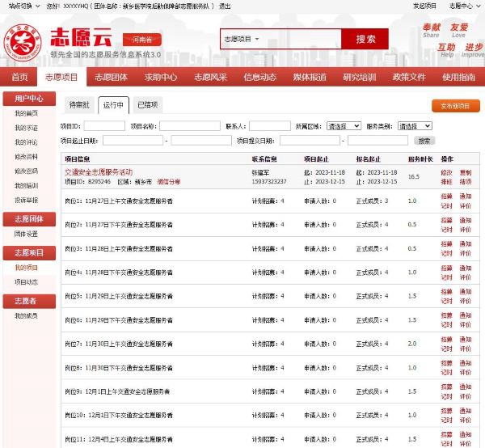Open the 服务类别 select dropdown
This screenshot has height=448, width=485.
(413, 127)
